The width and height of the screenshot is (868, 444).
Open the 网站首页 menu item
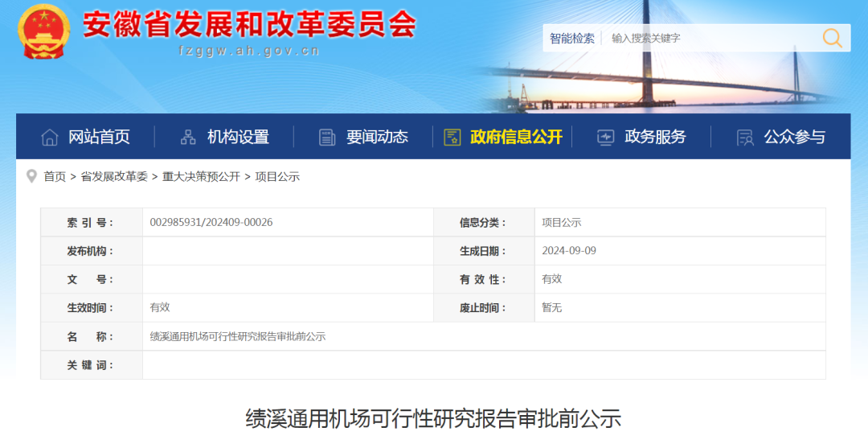point(99,138)
